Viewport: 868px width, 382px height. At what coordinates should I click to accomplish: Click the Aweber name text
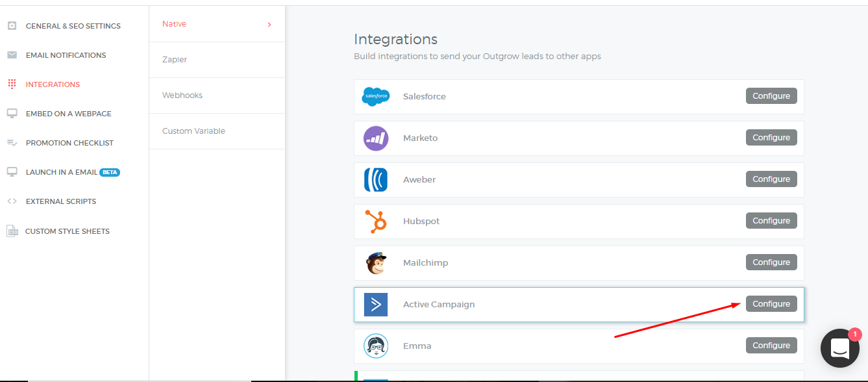[x=419, y=180]
